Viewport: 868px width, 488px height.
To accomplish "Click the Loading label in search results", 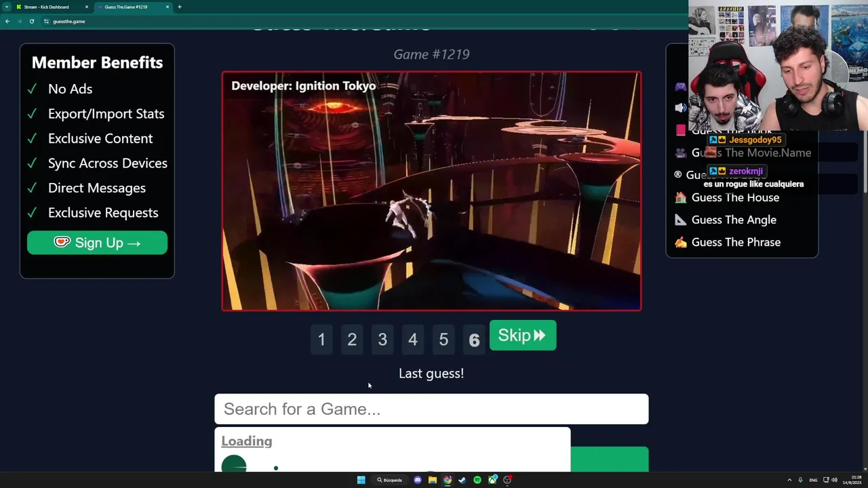I will (247, 441).
